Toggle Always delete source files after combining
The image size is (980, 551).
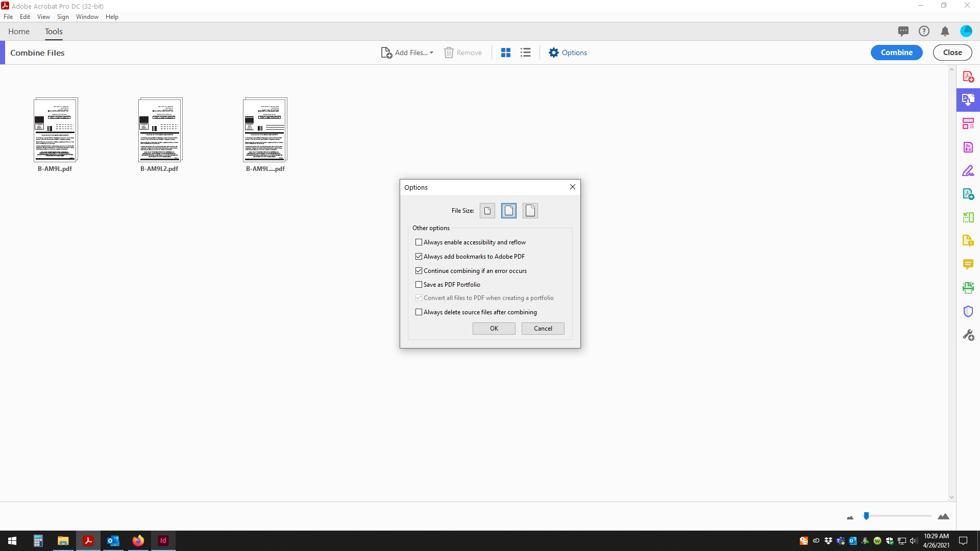coord(419,312)
